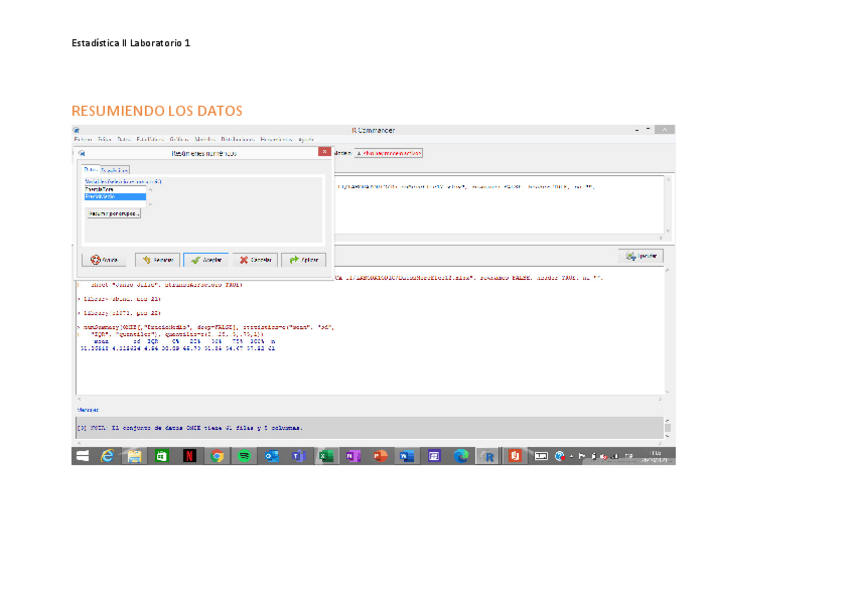Click the dialog title bar R icon
Viewport: 848px width, 599px height.
tap(82, 154)
